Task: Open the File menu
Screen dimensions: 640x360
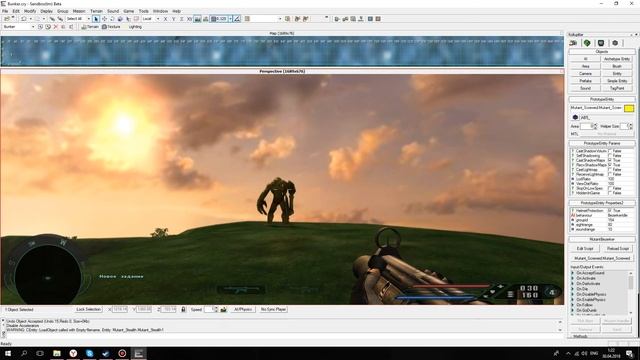Action: pyautogui.click(x=5, y=11)
